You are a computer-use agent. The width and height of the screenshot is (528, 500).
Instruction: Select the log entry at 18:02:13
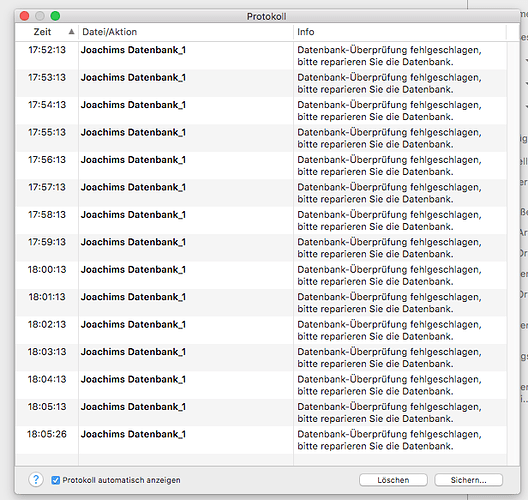tap(261, 330)
